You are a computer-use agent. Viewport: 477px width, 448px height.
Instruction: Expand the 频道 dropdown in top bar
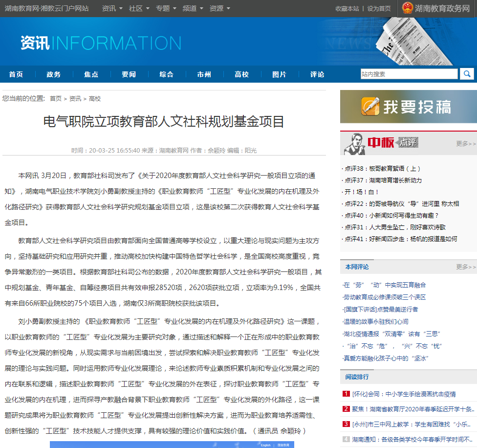tap(193, 8)
